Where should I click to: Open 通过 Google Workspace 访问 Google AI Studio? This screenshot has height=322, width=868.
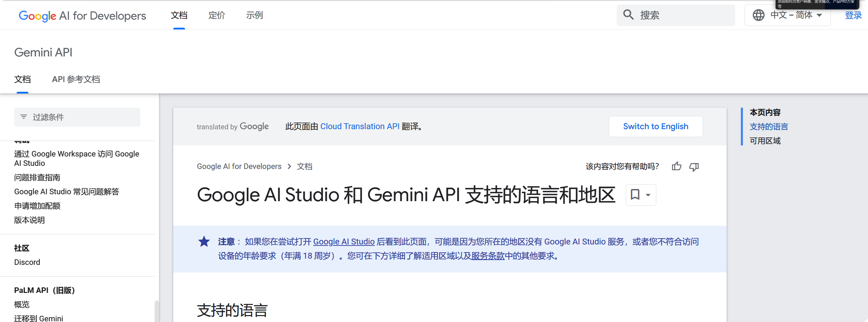pos(77,159)
